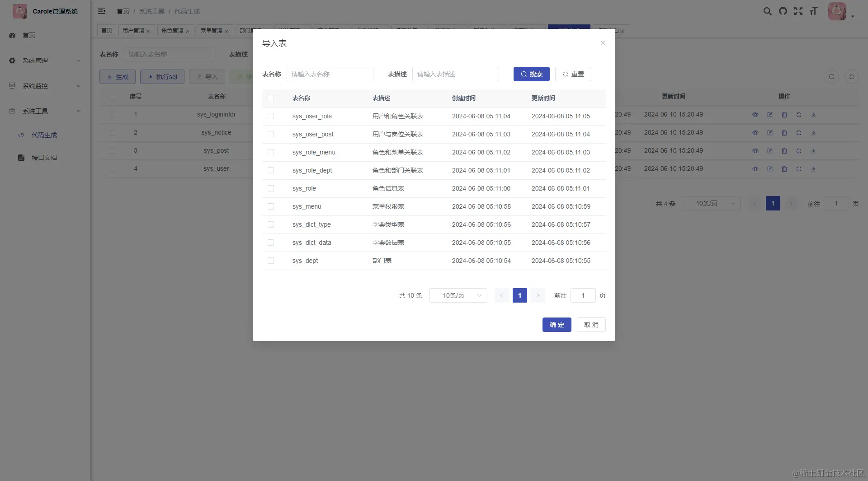Click 前往 page number input in dialog
868x481 pixels.
coord(583,295)
